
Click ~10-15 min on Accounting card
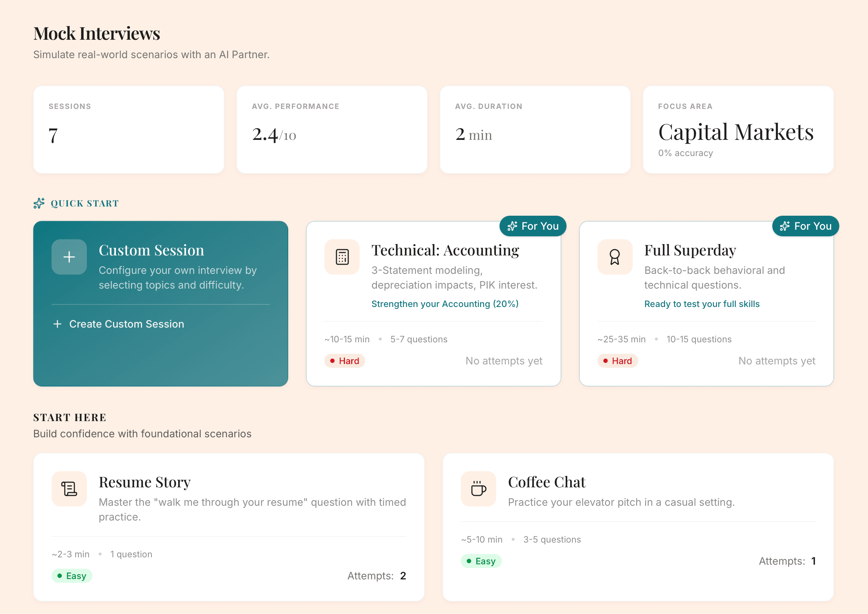[347, 339]
